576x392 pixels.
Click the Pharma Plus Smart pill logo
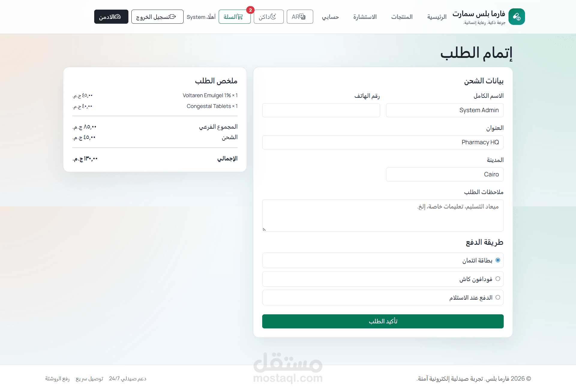[x=517, y=17]
